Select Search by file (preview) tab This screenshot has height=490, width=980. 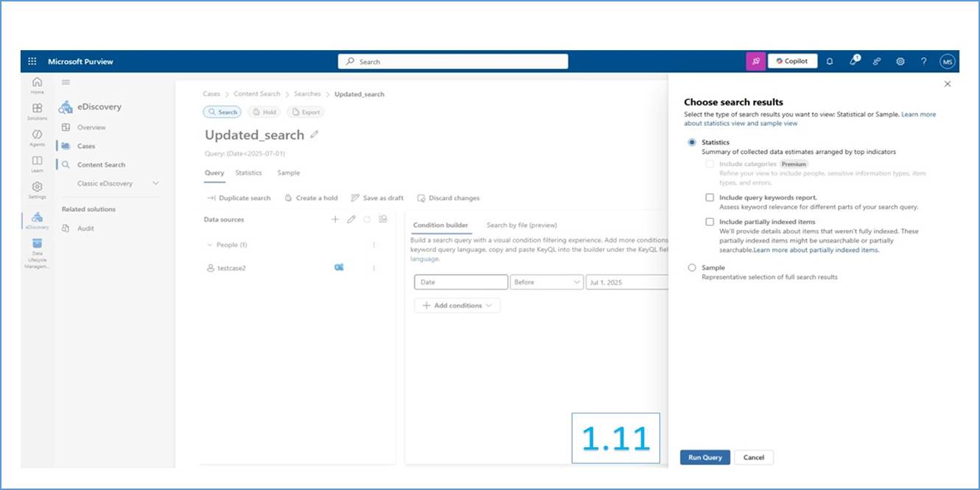[x=522, y=225]
